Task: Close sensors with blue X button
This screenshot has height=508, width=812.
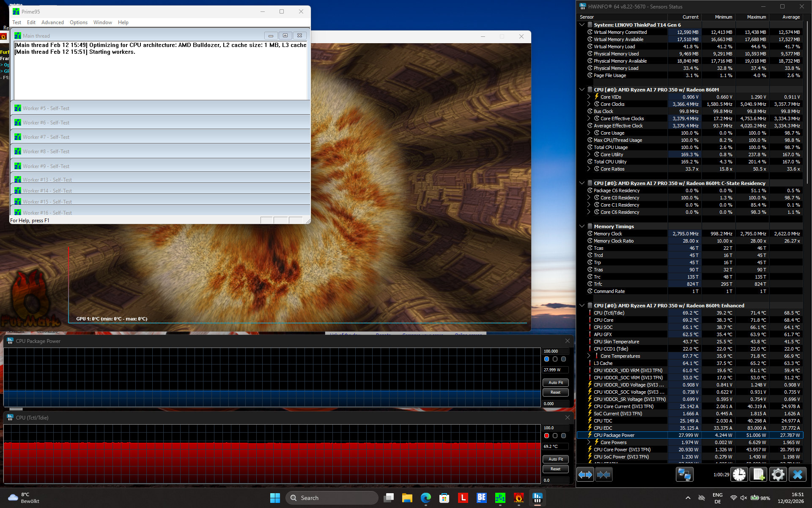Action: tap(797, 475)
